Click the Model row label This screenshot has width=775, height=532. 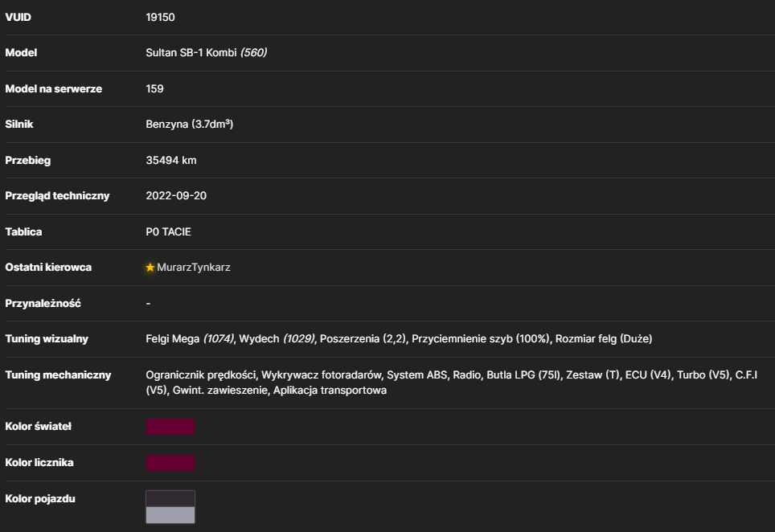click(21, 52)
